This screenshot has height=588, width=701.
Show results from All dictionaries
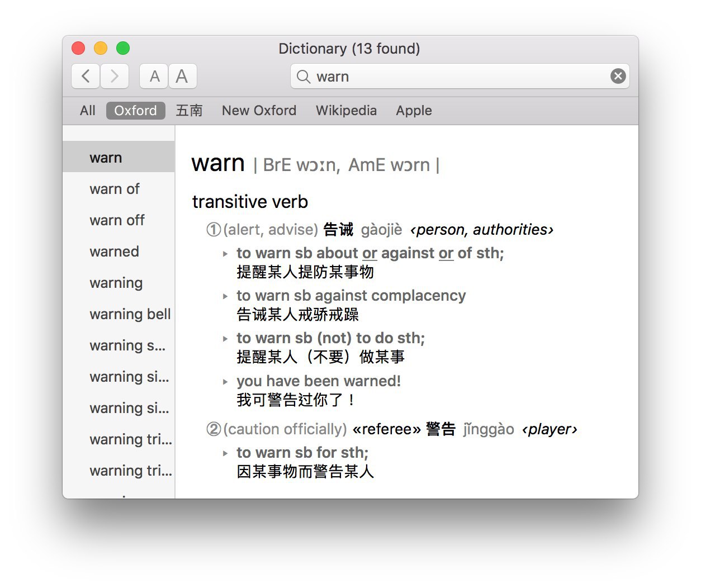pos(87,111)
